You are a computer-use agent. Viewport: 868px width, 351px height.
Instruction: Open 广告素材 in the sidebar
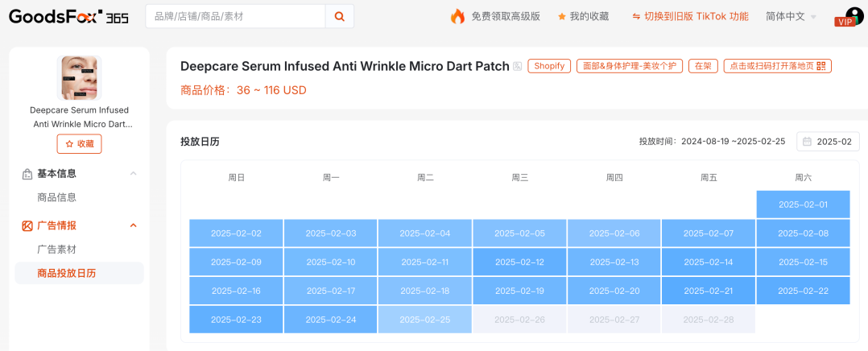click(x=56, y=249)
